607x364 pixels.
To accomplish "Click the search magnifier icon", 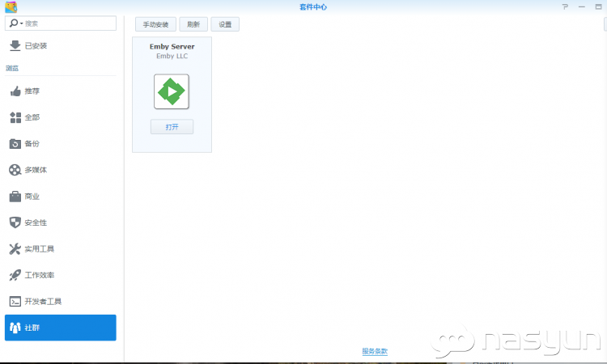I will click(13, 23).
